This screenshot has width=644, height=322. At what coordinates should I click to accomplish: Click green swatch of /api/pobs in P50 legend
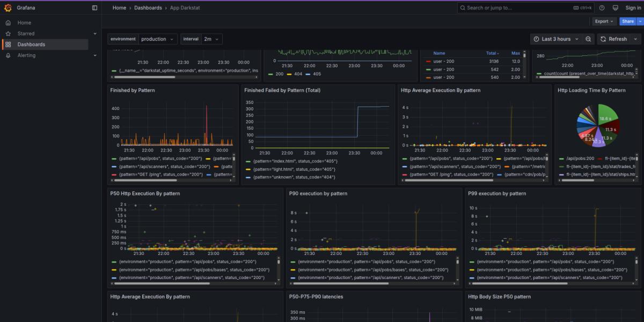point(114,262)
